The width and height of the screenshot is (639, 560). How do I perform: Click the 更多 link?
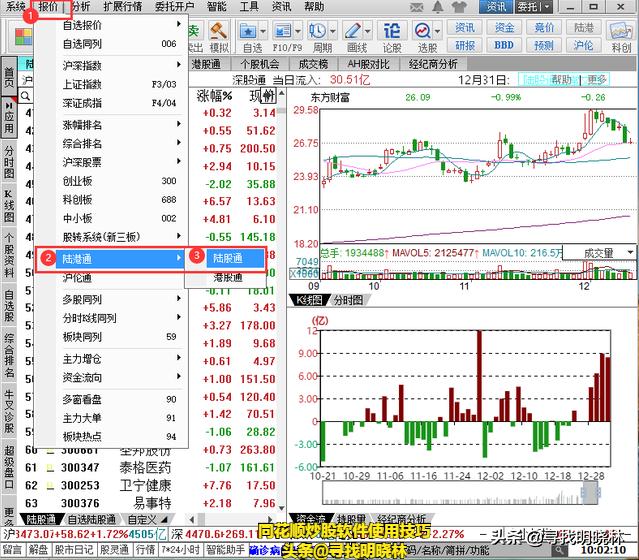[x=597, y=79]
